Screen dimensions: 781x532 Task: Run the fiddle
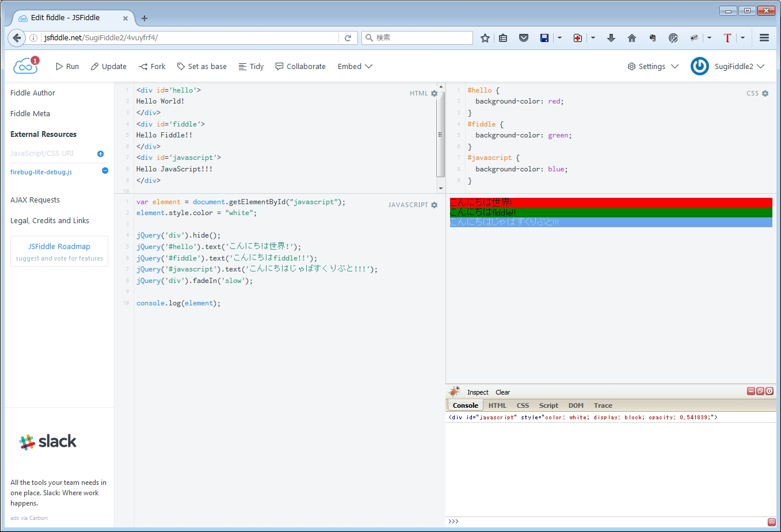(67, 66)
